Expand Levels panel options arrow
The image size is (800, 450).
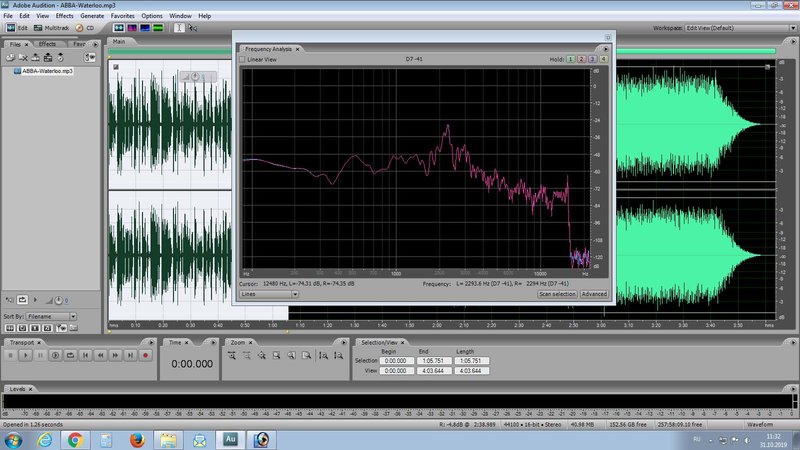(x=793, y=389)
